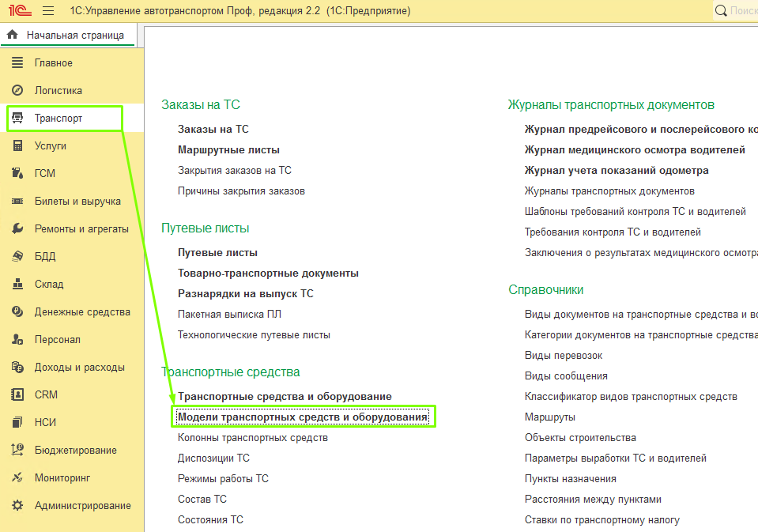The height and width of the screenshot is (532, 758).
Task: Open Журнал учета показаний одометра
Action: pyautogui.click(x=617, y=170)
